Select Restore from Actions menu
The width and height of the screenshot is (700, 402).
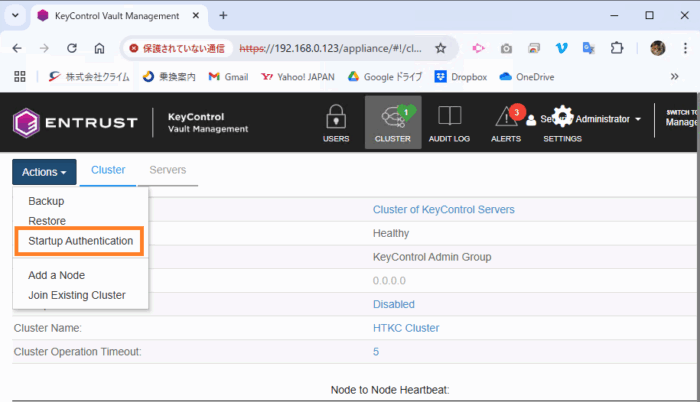(x=47, y=221)
